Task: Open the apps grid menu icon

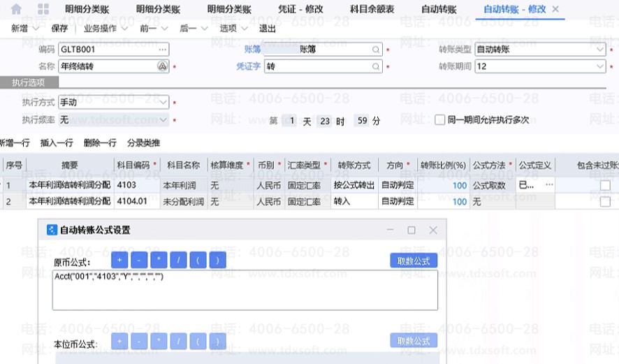Action: tap(43, 9)
